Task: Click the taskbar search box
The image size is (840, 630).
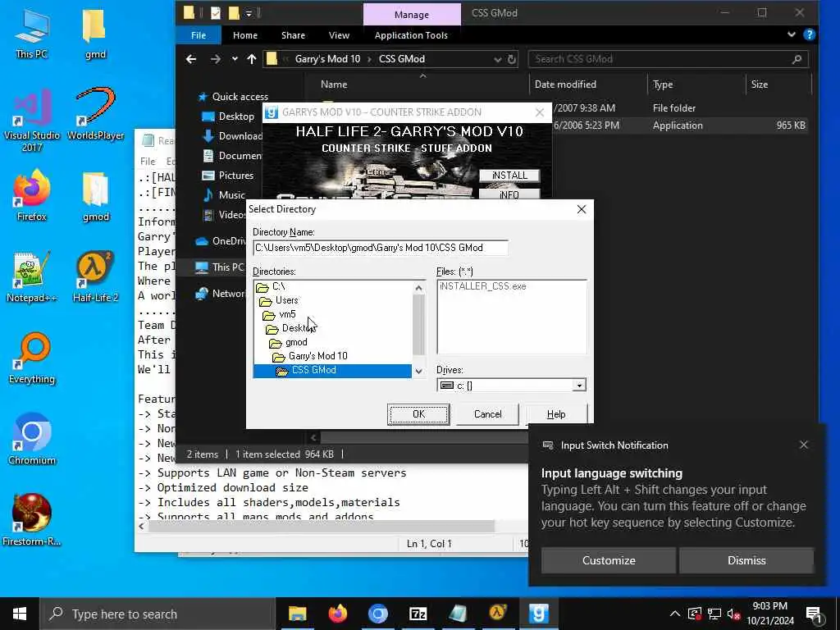Action: (157, 614)
